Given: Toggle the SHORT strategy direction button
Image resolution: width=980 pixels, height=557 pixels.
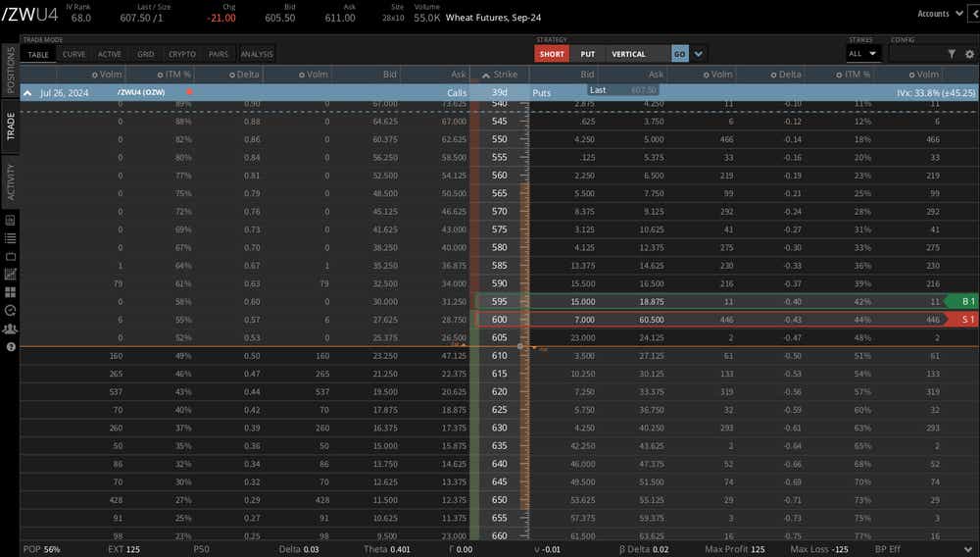Looking at the screenshot, I should tap(551, 54).
